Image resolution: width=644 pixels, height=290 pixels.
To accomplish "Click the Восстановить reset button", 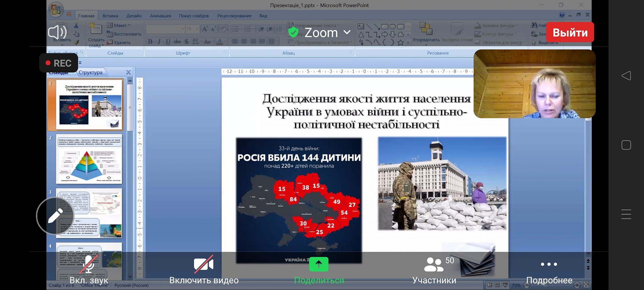I will click(x=124, y=34).
